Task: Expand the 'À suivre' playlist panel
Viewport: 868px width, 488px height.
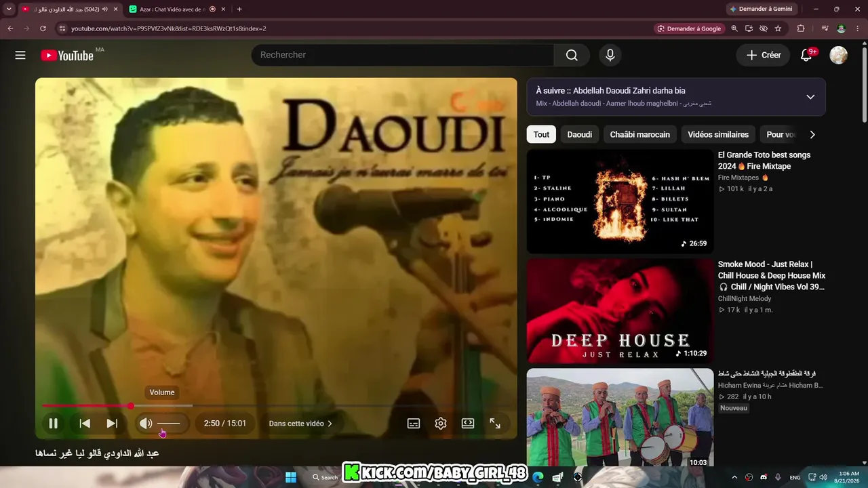Action: coord(810,97)
